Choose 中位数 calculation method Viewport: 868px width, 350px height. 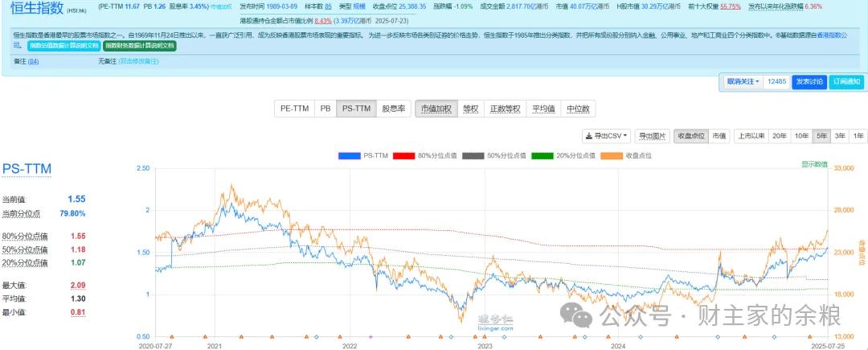(x=578, y=109)
